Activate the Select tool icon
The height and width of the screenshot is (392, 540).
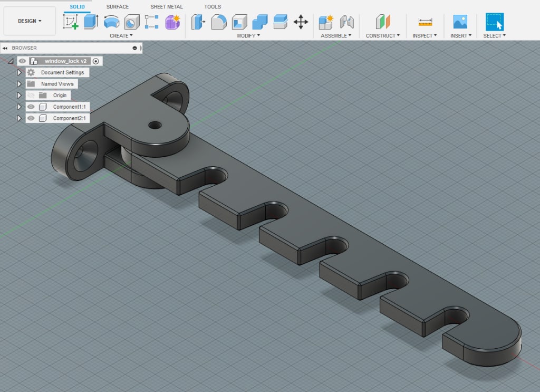(x=495, y=22)
